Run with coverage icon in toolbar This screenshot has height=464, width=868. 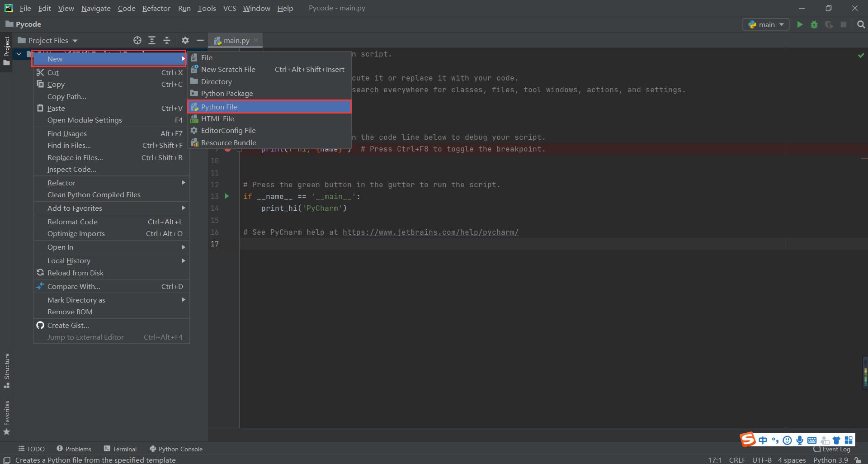(x=829, y=24)
